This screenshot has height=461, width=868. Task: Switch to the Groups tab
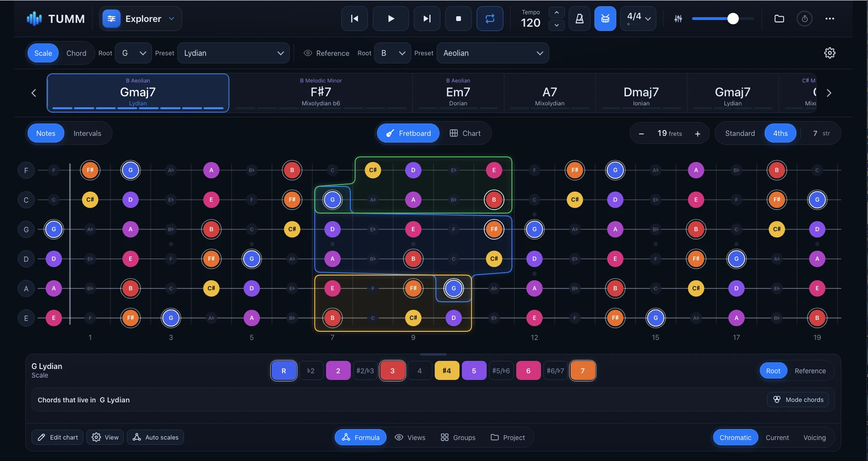click(x=458, y=437)
